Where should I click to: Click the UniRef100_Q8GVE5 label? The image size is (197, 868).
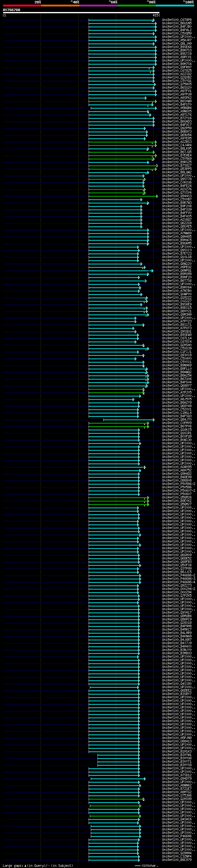coord(177,226)
